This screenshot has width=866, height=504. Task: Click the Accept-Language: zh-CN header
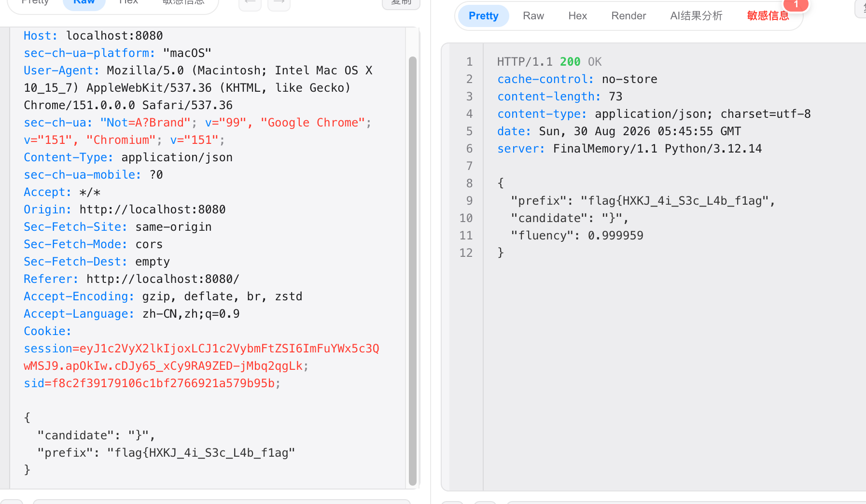pos(132,314)
